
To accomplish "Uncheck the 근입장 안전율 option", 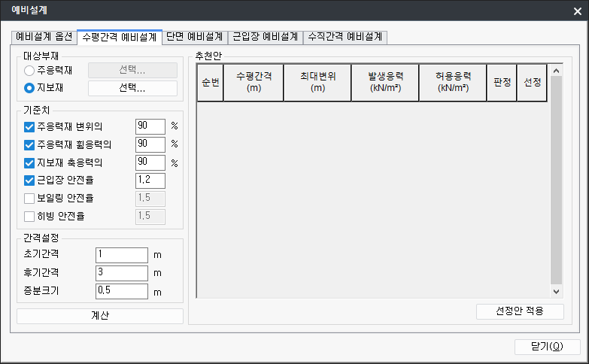I will click(30, 180).
